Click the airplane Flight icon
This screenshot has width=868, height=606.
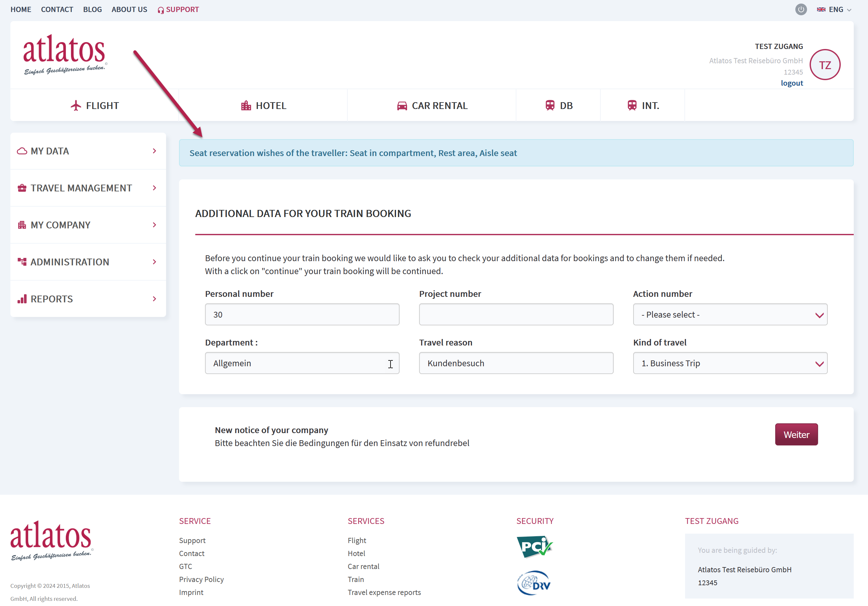point(76,105)
